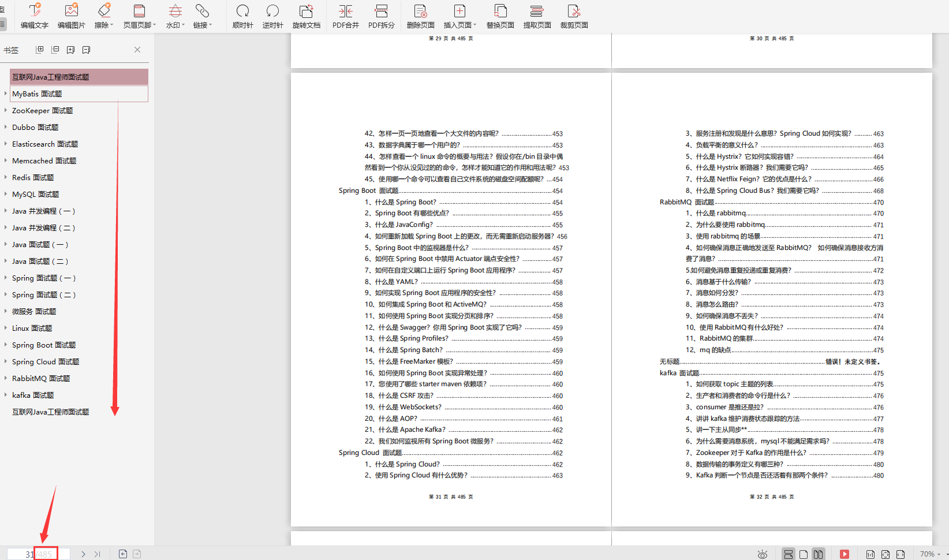Click the 'Spring Cloud 面试题' contents entry
949x560 pixels.
pos(450,453)
